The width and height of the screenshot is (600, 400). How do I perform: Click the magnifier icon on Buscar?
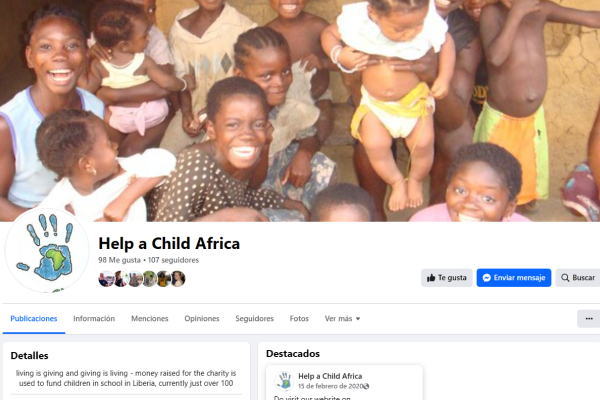click(565, 278)
